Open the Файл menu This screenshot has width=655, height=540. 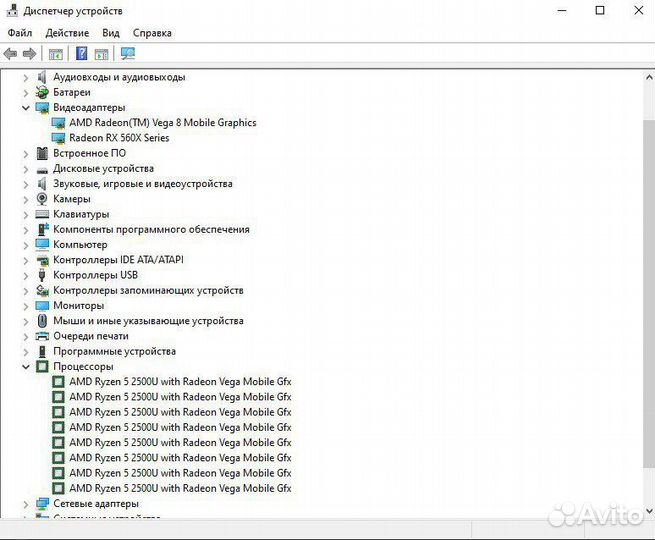tap(20, 33)
